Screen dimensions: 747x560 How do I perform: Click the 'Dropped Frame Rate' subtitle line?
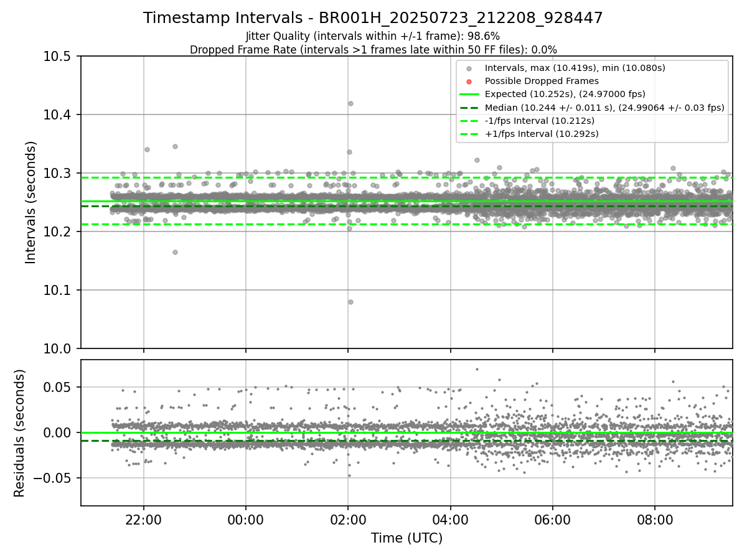click(x=373, y=49)
